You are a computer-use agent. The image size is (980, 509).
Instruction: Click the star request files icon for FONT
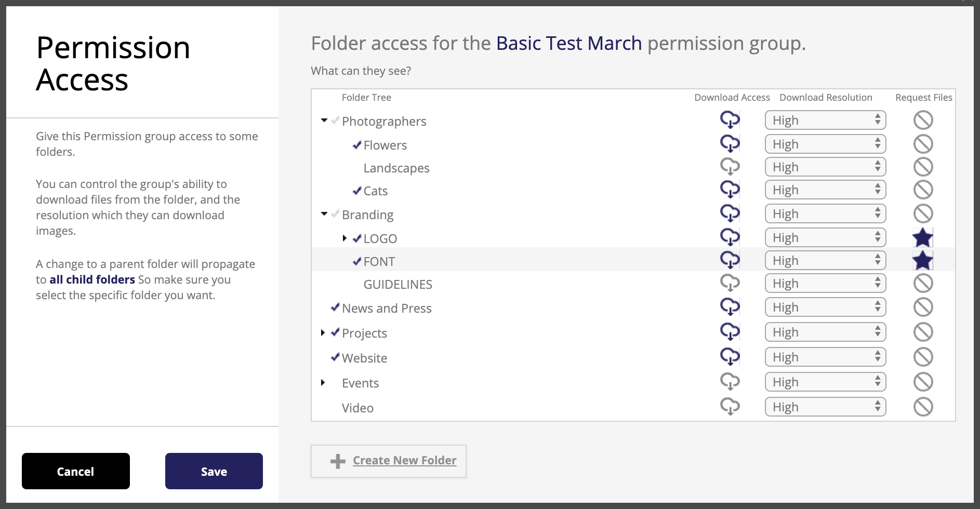pyautogui.click(x=923, y=260)
